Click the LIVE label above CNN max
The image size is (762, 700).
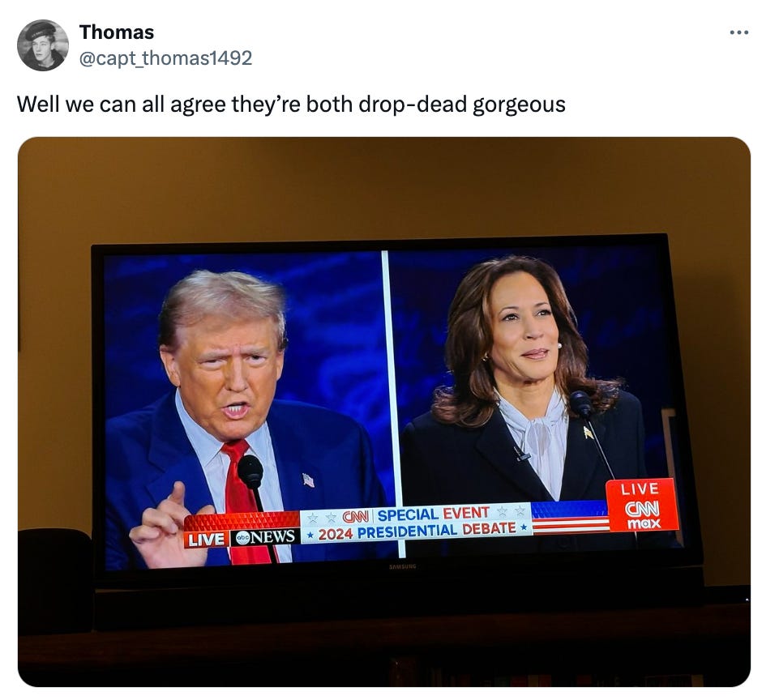tap(640, 489)
